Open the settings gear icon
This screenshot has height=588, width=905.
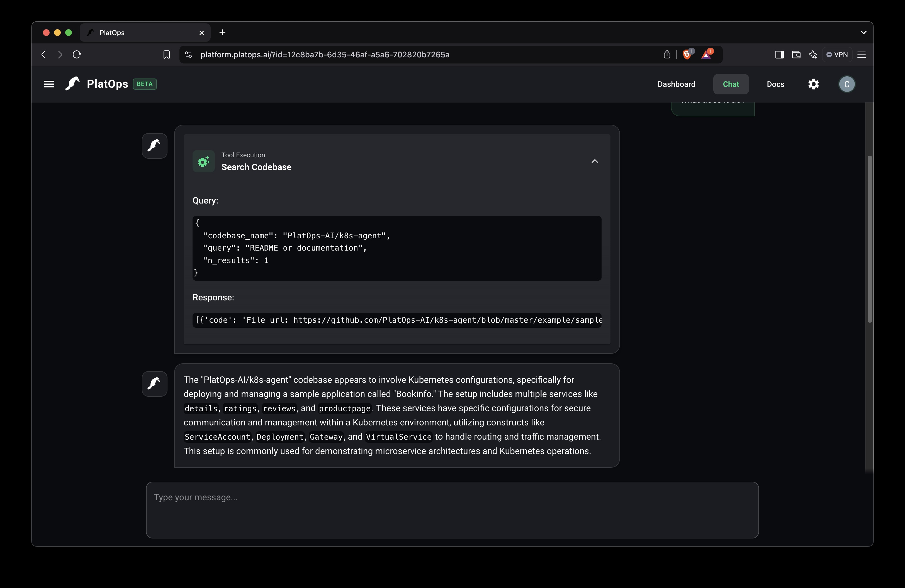coord(813,84)
